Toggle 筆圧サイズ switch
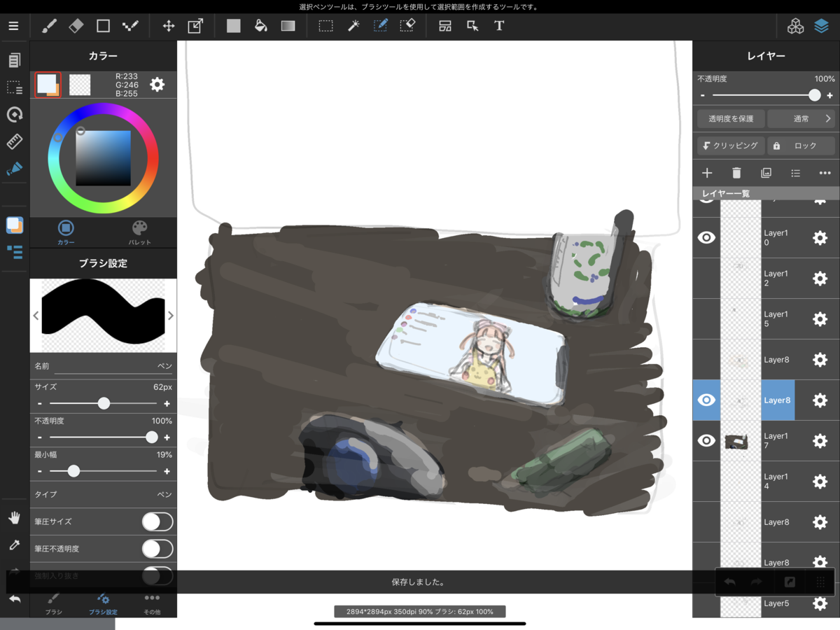 157,521
